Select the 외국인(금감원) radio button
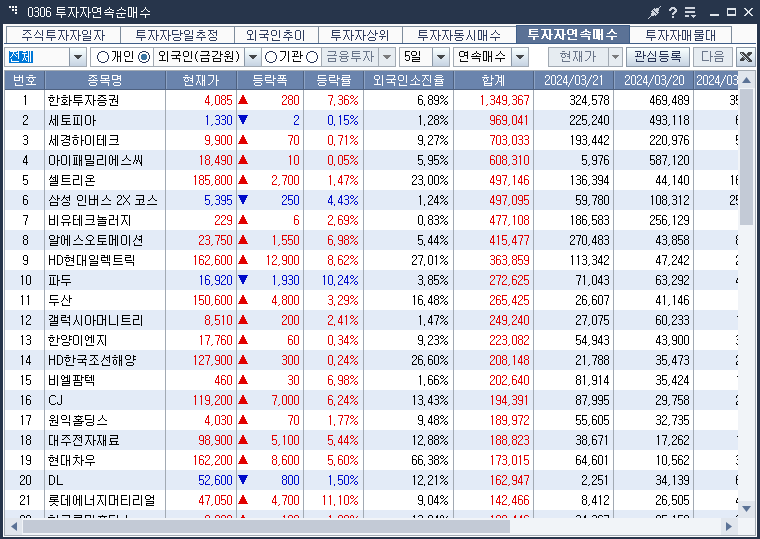 (144, 57)
